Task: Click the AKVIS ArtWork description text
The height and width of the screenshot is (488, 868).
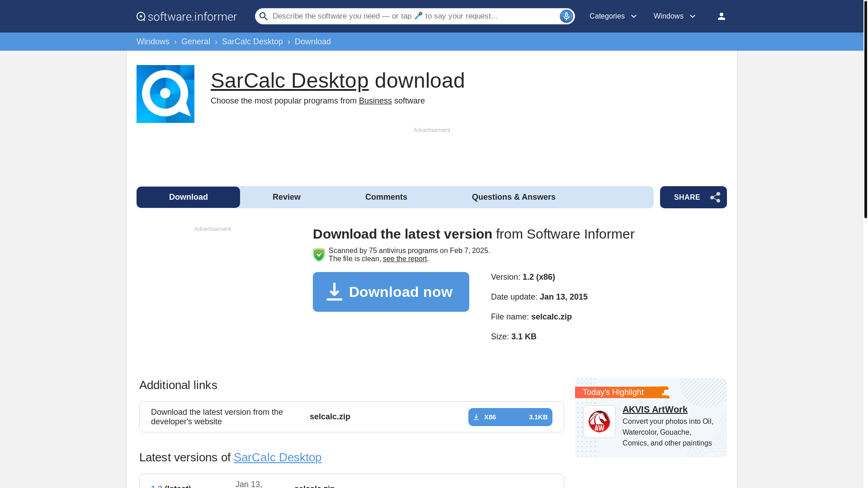Action: [x=668, y=432]
